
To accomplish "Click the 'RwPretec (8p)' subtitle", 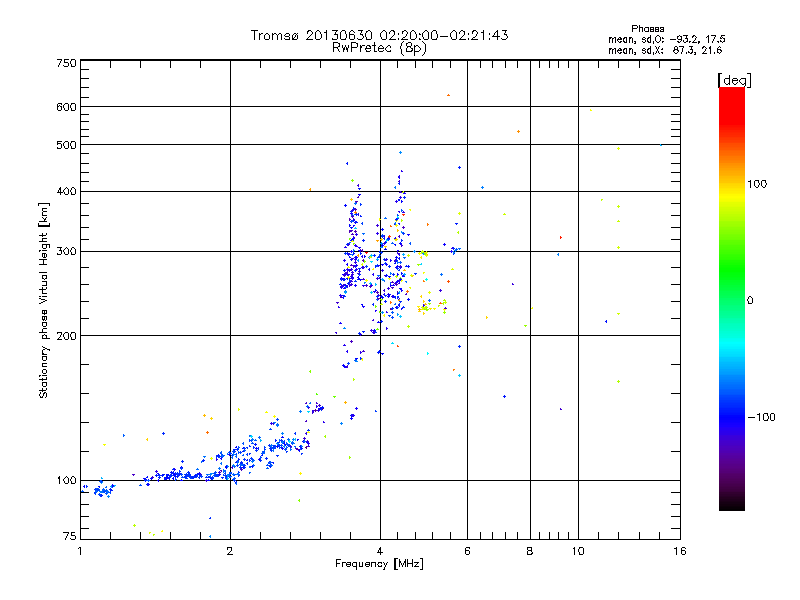I will tap(379, 48).
